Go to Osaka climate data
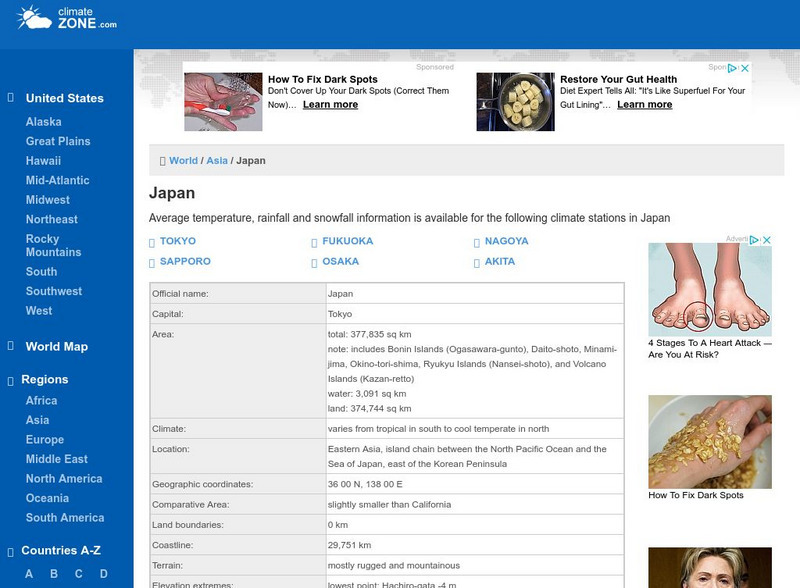Viewport: 800px width, 588px height. (x=340, y=262)
